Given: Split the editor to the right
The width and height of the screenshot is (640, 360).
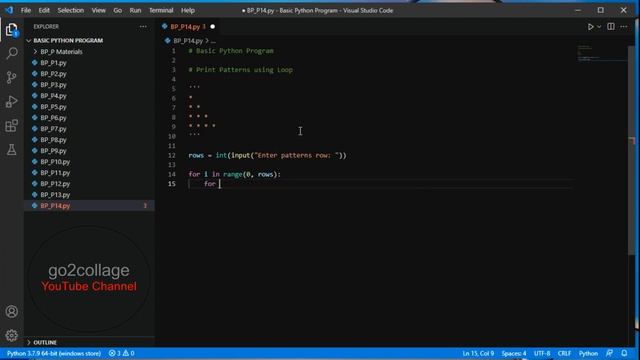Looking at the screenshot, I should 611,27.
